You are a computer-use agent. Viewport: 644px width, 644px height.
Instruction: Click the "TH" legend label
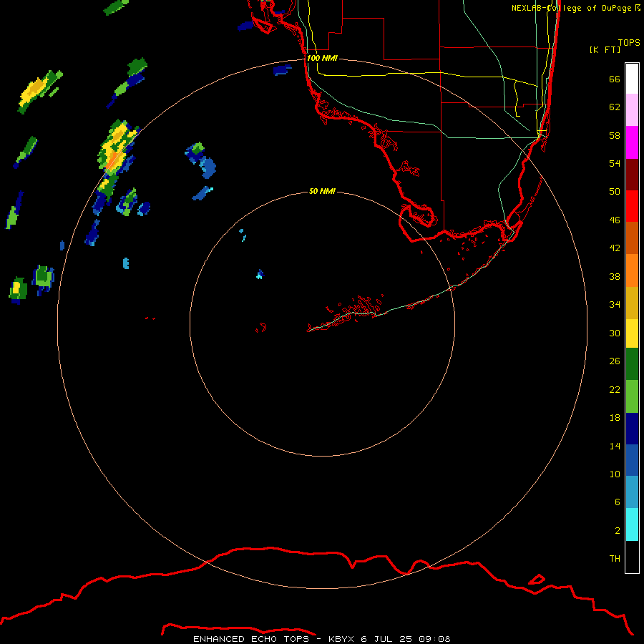[615, 559]
